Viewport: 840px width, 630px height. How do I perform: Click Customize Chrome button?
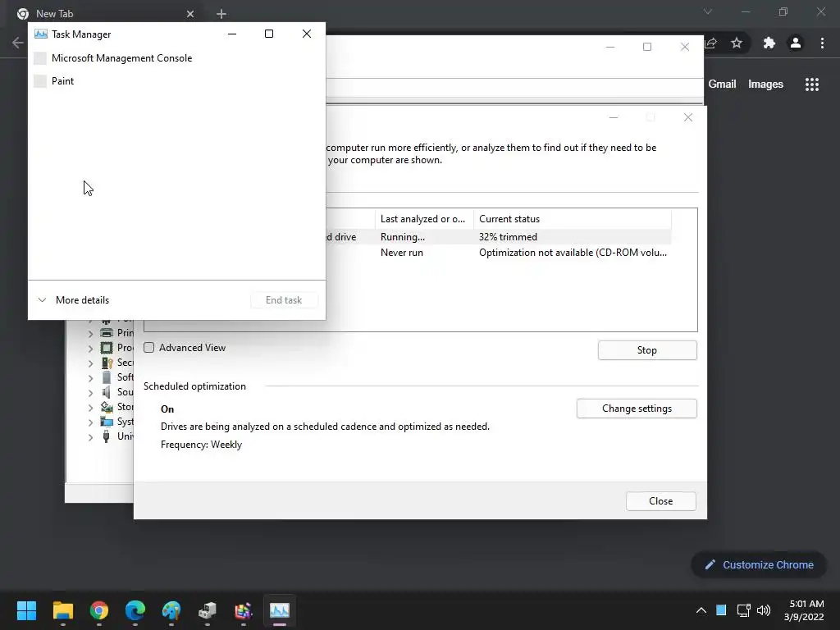(759, 564)
